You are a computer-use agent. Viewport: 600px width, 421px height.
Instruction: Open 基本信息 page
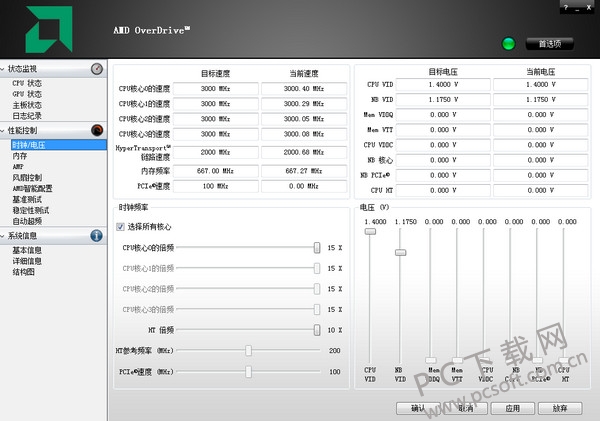point(27,250)
